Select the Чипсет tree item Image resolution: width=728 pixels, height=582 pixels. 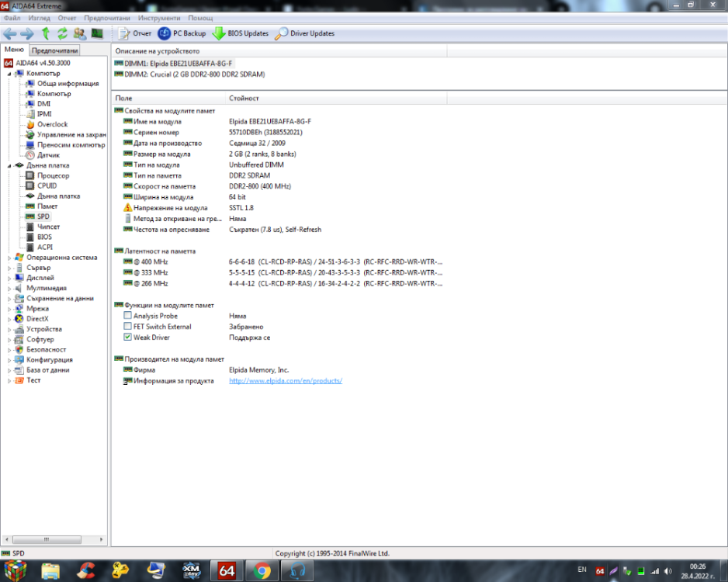(x=48, y=227)
